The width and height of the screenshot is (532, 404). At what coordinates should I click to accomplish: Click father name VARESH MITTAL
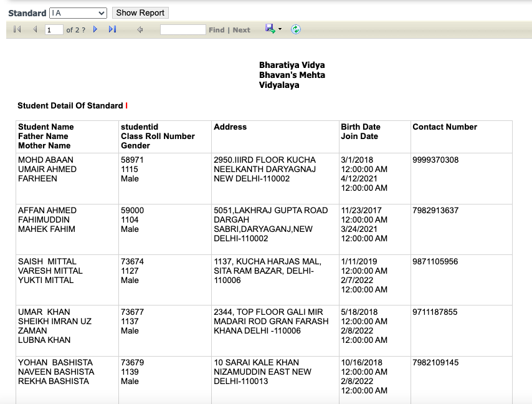pos(50,271)
